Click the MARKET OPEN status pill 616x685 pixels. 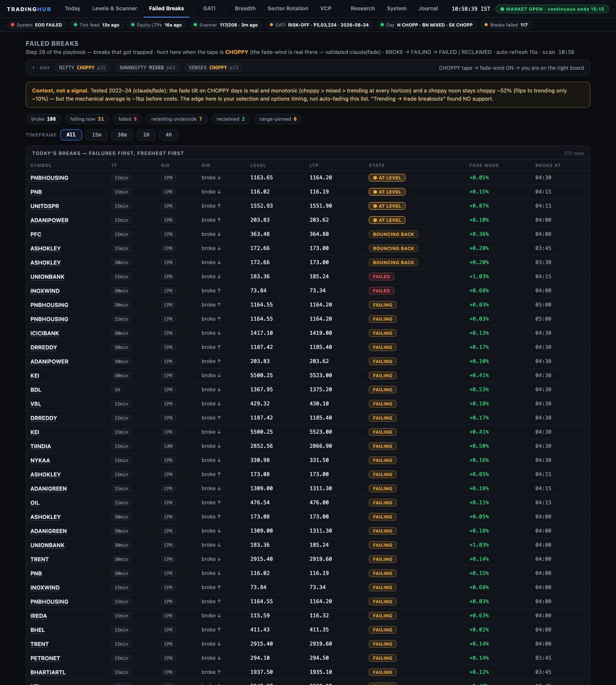click(x=552, y=9)
